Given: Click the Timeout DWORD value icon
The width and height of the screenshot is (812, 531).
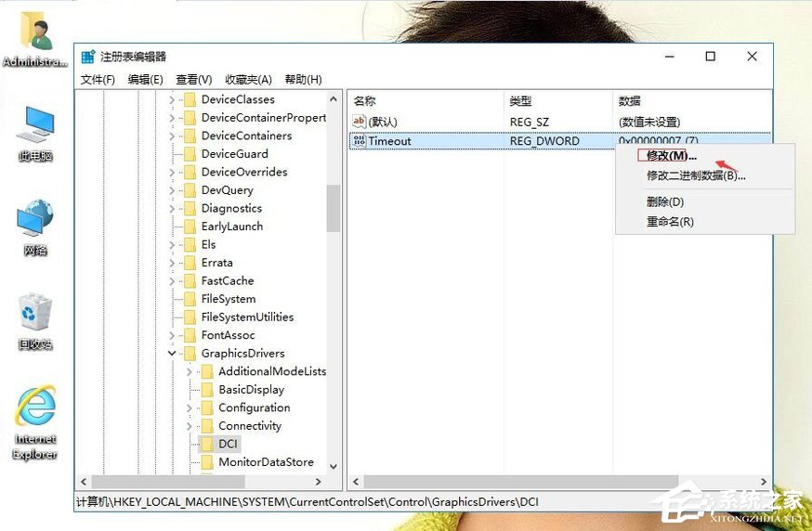Looking at the screenshot, I should tap(360, 141).
